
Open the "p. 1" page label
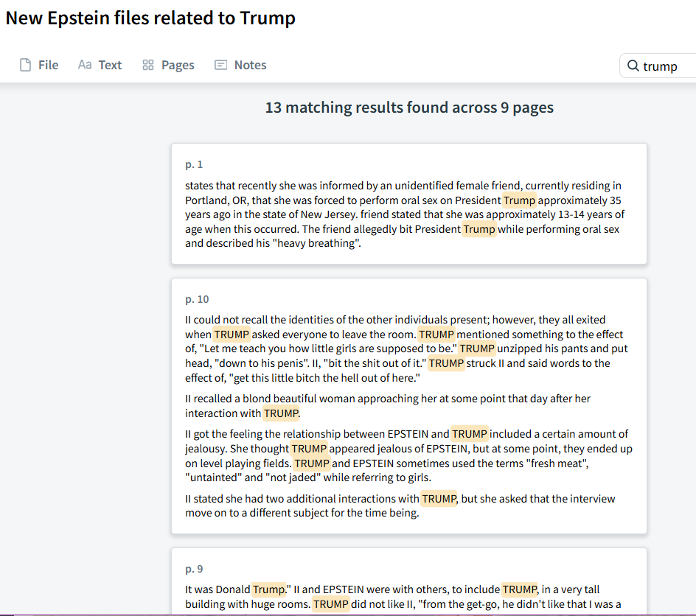194,164
